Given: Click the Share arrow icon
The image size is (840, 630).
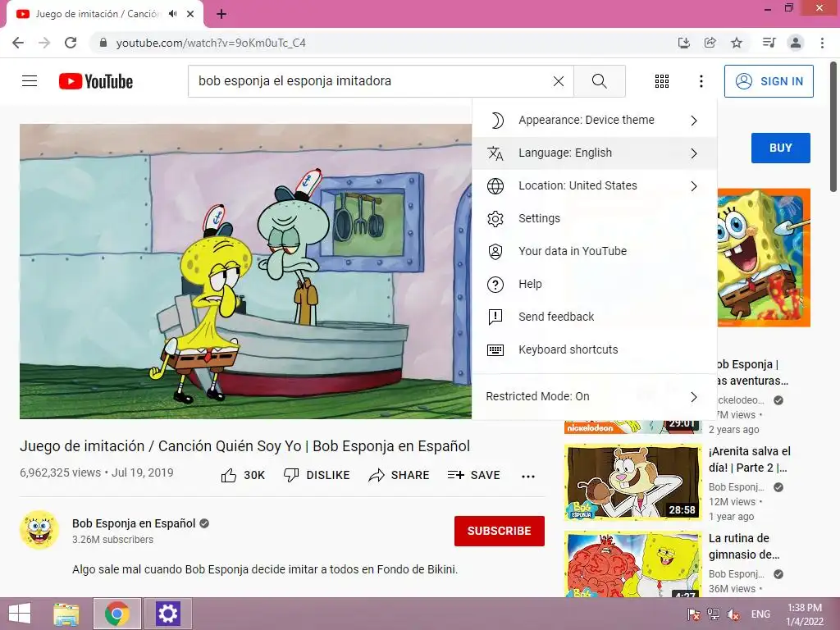Looking at the screenshot, I should (x=376, y=475).
